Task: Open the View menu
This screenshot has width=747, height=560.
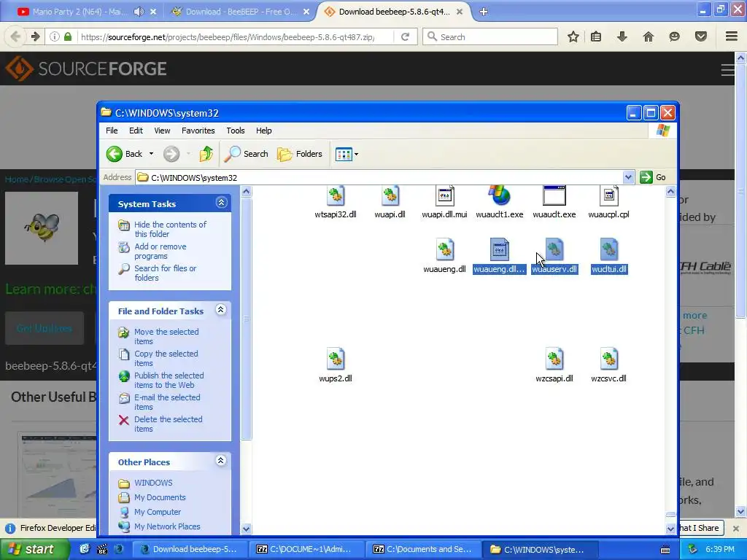Action: (162, 131)
